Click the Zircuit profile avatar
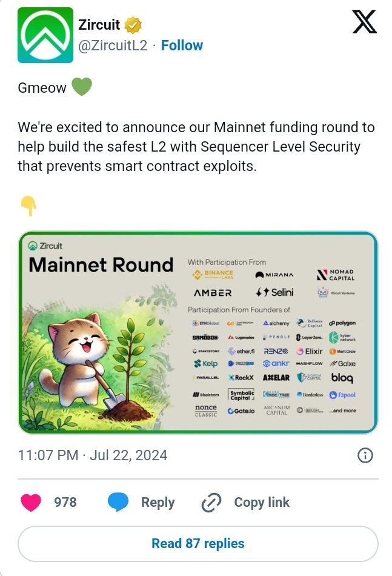 45,35
